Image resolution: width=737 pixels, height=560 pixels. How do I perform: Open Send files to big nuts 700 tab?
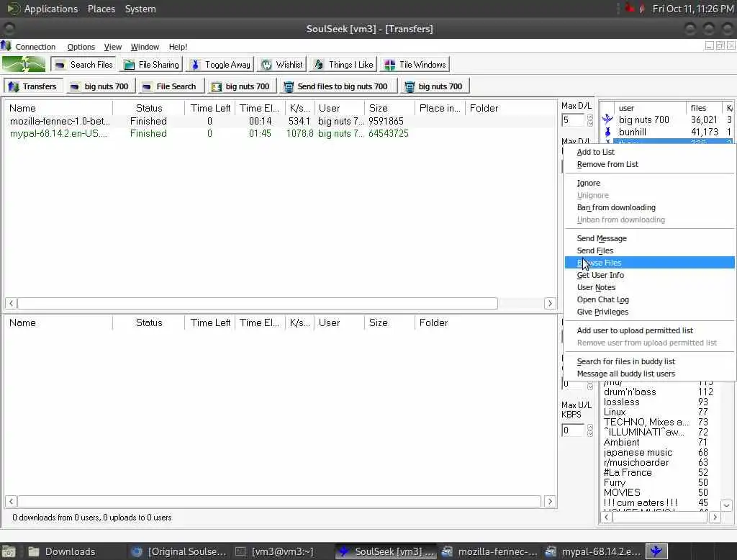(x=338, y=86)
